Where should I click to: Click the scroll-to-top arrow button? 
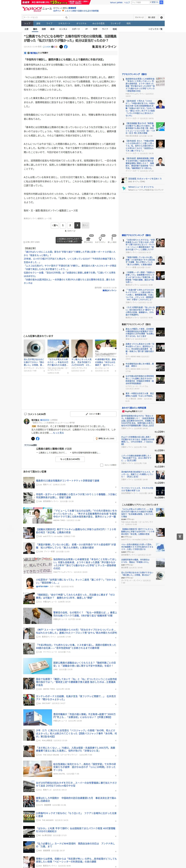point(180,536)
